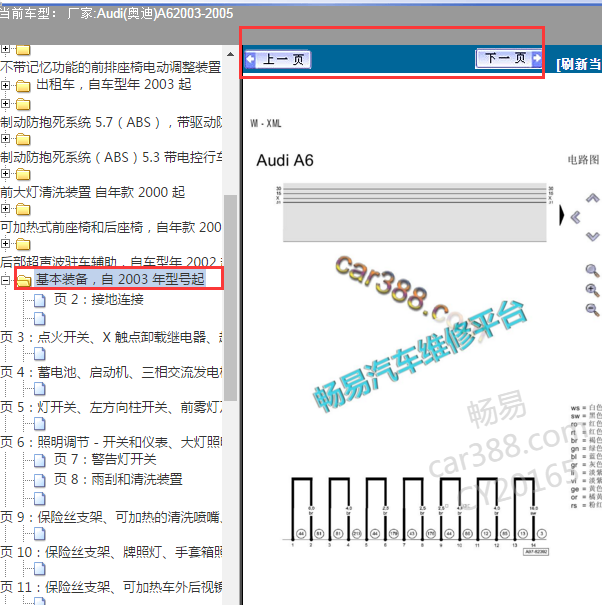Go to next page with 下一页 button
The height and width of the screenshot is (605, 602).
(509, 58)
